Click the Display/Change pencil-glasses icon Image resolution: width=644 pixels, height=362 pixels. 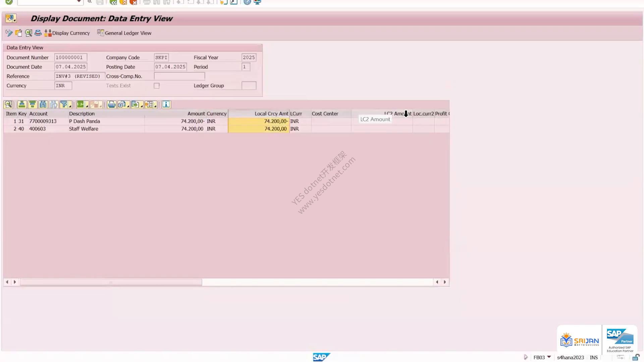(x=9, y=33)
